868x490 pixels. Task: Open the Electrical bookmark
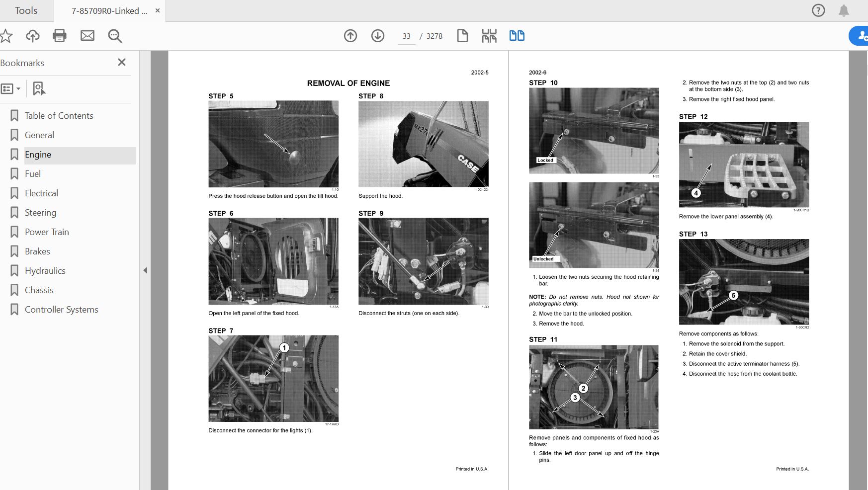click(42, 193)
